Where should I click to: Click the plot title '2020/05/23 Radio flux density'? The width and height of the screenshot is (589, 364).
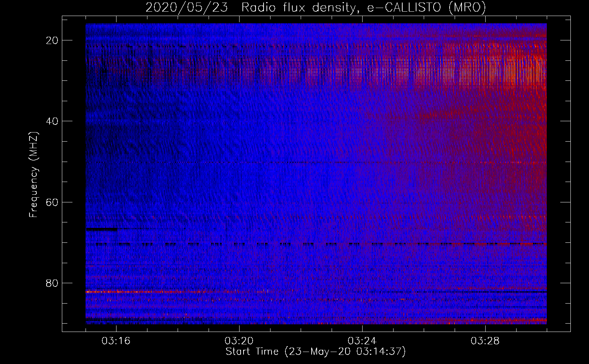[x=316, y=8]
